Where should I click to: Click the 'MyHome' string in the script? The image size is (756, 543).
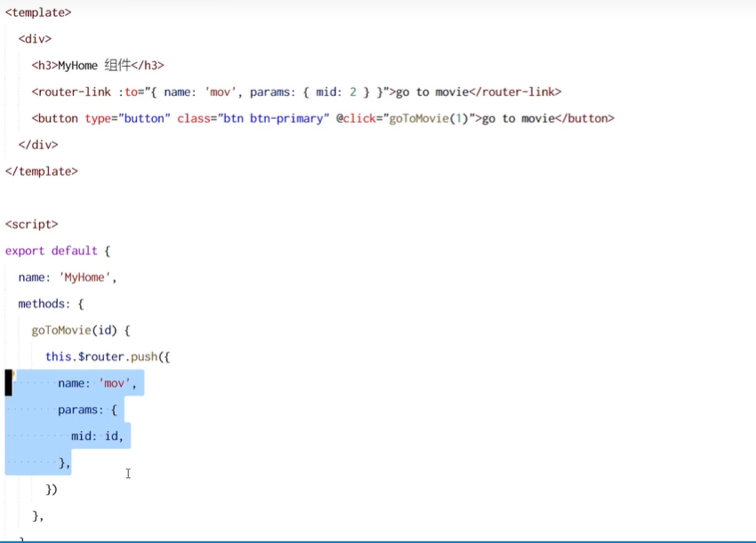84,277
